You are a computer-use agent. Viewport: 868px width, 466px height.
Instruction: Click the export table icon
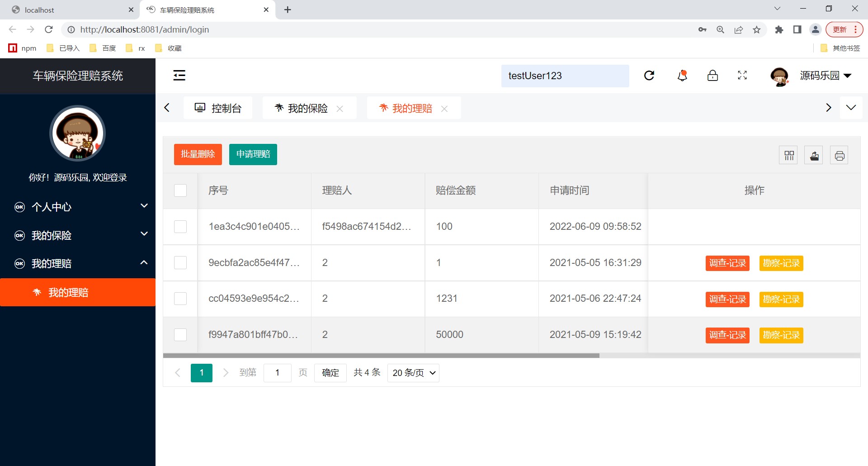coord(814,156)
